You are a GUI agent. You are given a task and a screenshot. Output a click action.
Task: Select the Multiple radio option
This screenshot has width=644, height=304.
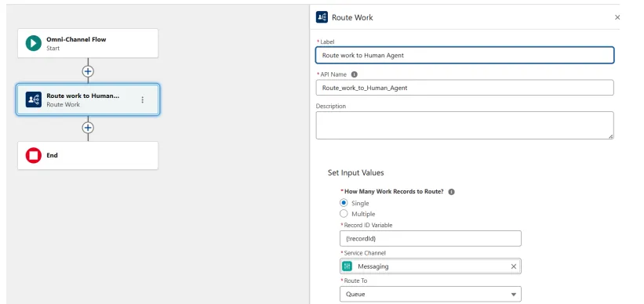click(x=344, y=214)
